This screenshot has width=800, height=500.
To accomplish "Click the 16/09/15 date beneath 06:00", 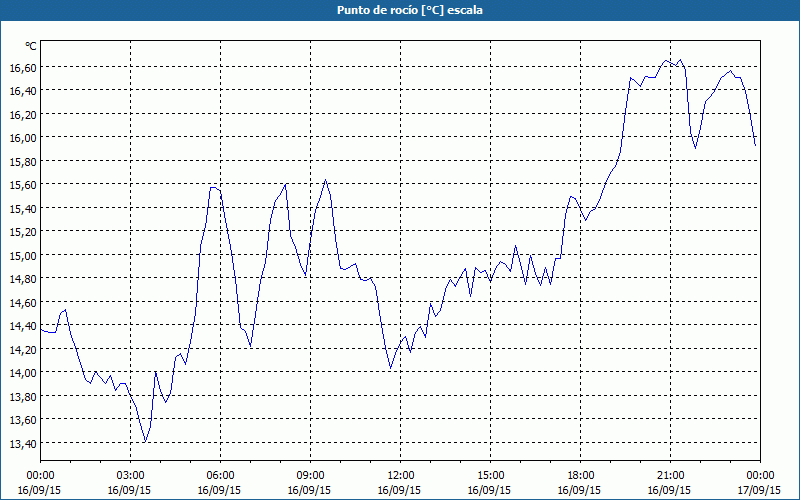I will (x=219, y=490).
